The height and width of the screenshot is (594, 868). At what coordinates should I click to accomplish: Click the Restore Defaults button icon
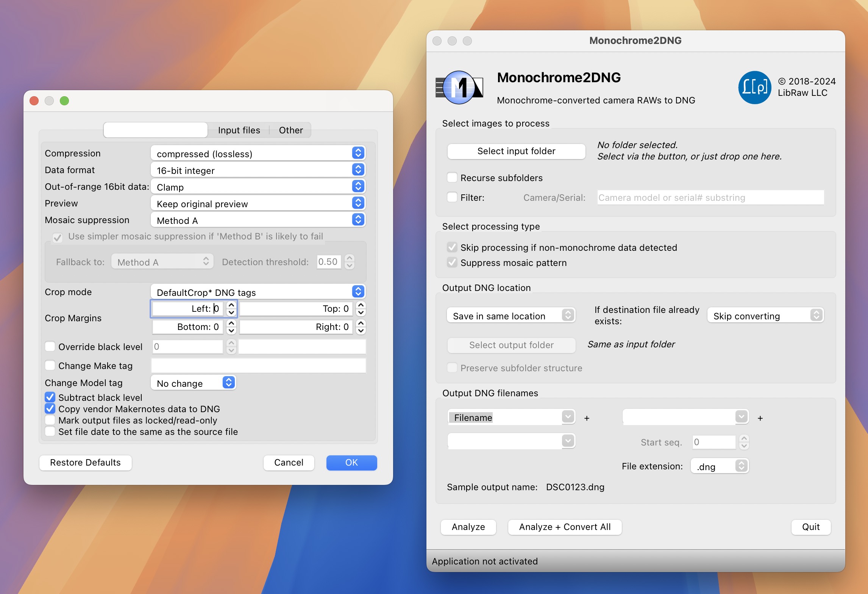[86, 462]
